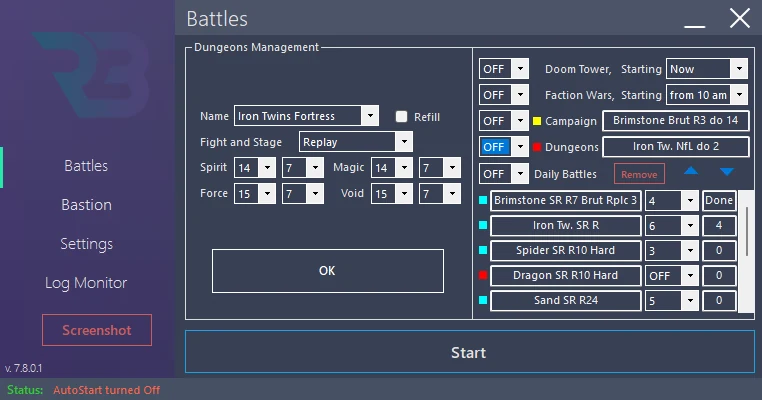Open the dungeon Name dropdown
The image size is (762, 400).
[x=370, y=116]
